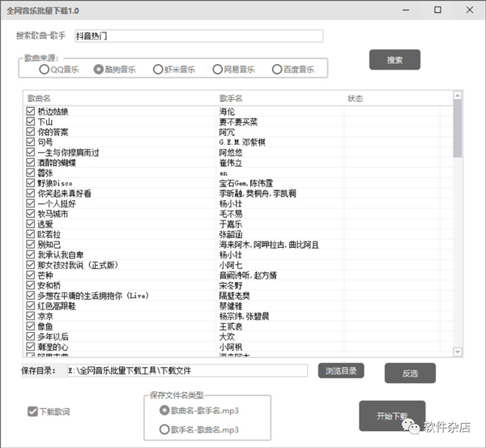Click the 保存目录 path field

pos(188,370)
